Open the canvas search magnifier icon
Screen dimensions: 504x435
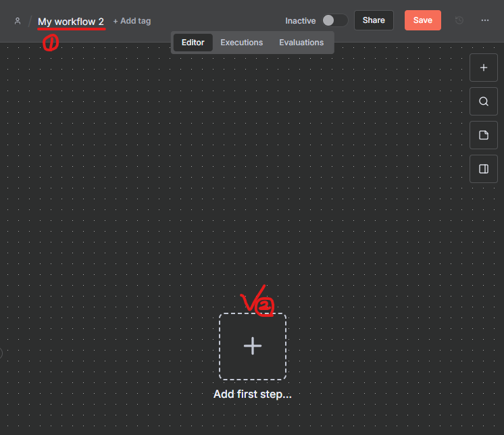(x=484, y=101)
